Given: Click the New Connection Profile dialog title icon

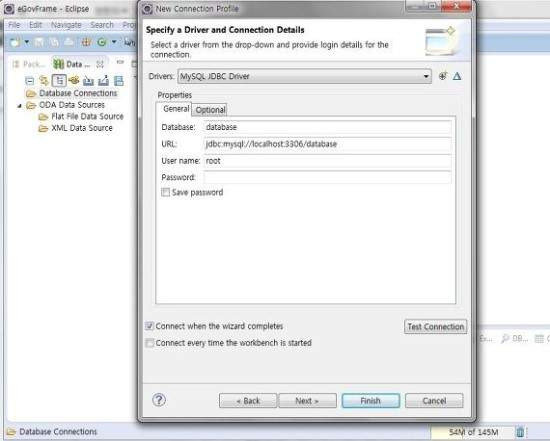Looking at the screenshot, I should (x=148, y=9).
